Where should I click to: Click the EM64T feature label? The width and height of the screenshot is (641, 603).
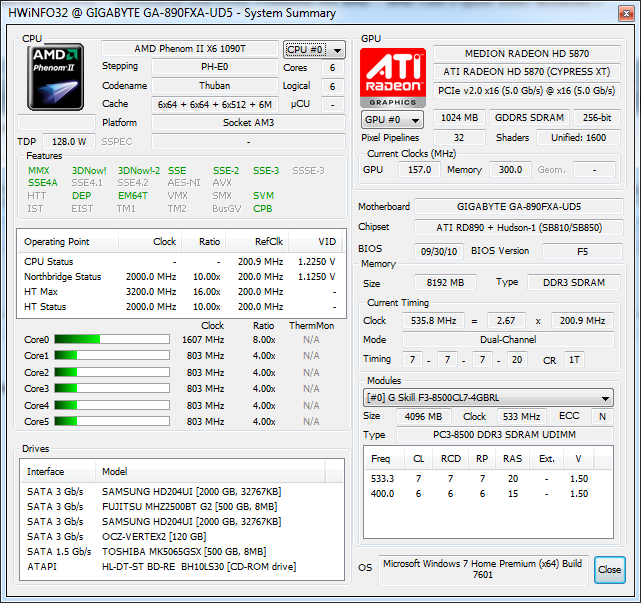click(133, 196)
